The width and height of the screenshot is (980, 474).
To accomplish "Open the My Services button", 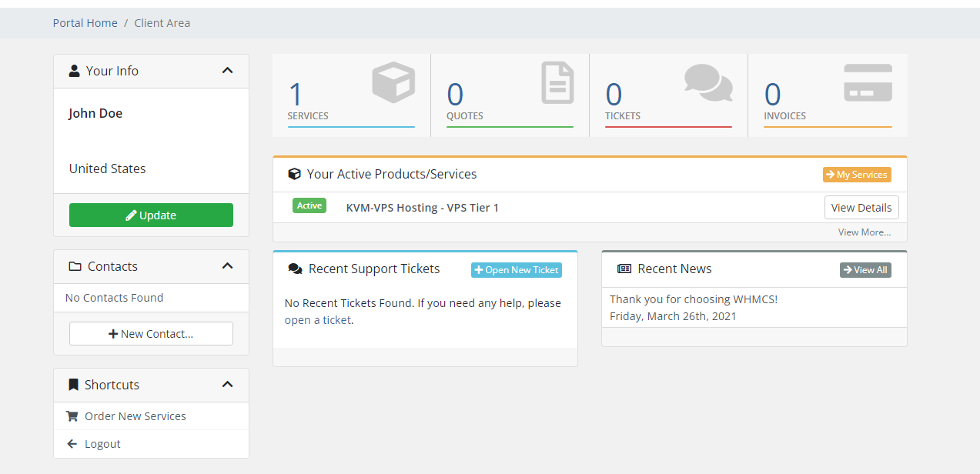I will (857, 175).
